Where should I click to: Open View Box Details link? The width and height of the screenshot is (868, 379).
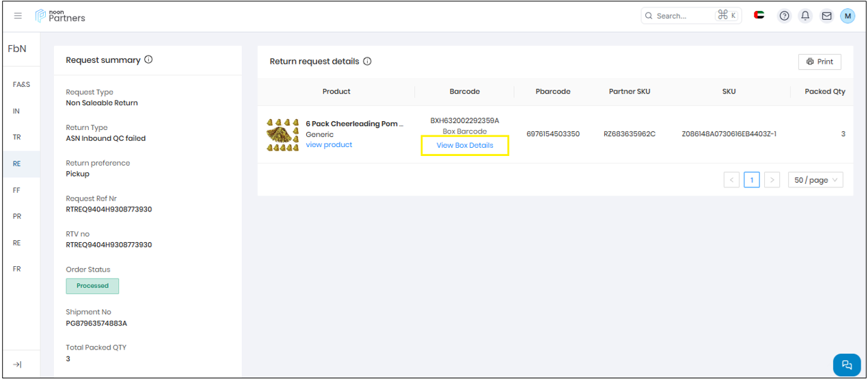(465, 146)
